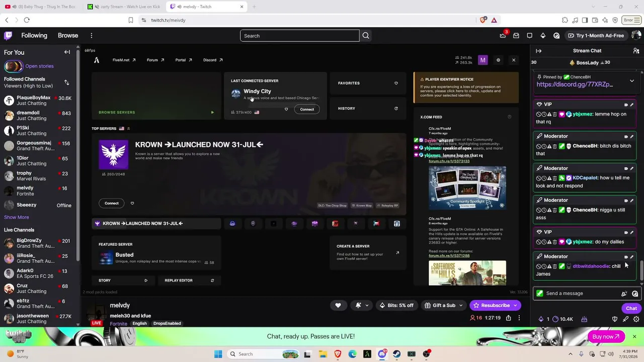Open the FiveM Forum link
Screen dimensions: 644x362
(155, 60)
